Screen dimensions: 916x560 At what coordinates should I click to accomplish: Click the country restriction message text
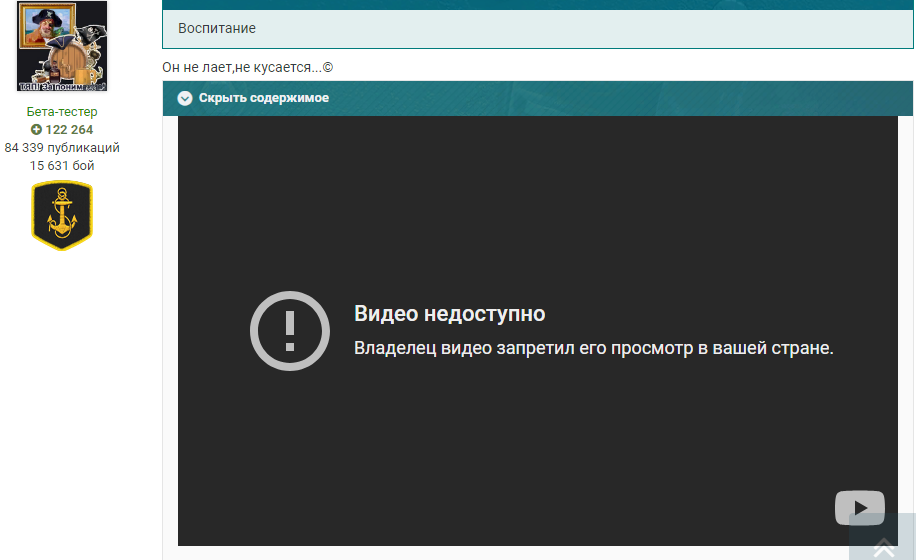(x=594, y=348)
